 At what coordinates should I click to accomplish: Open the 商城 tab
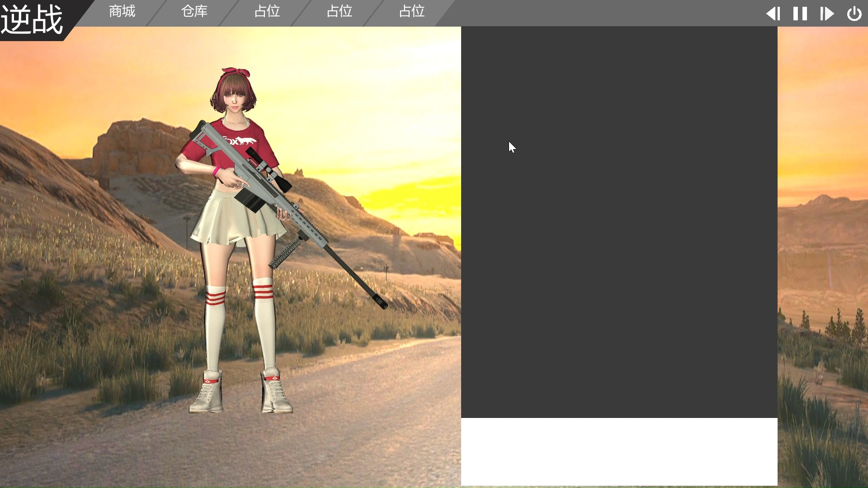pyautogui.click(x=122, y=11)
